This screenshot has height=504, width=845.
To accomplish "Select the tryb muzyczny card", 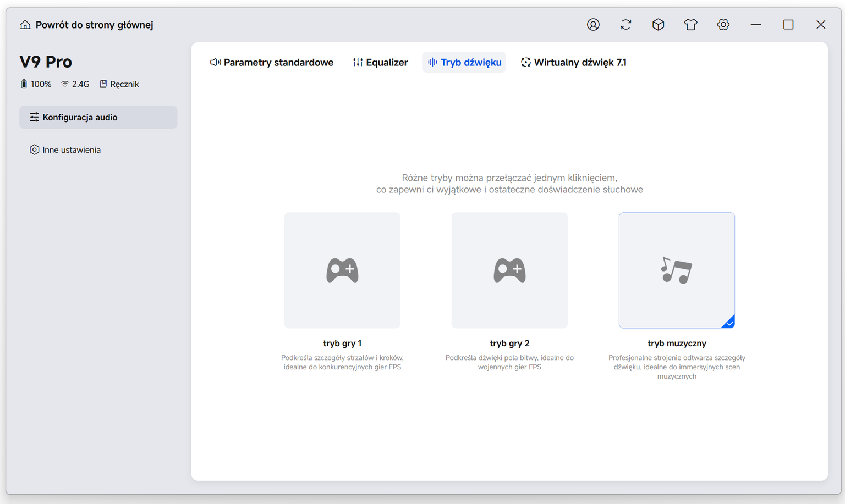I will pyautogui.click(x=677, y=270).
